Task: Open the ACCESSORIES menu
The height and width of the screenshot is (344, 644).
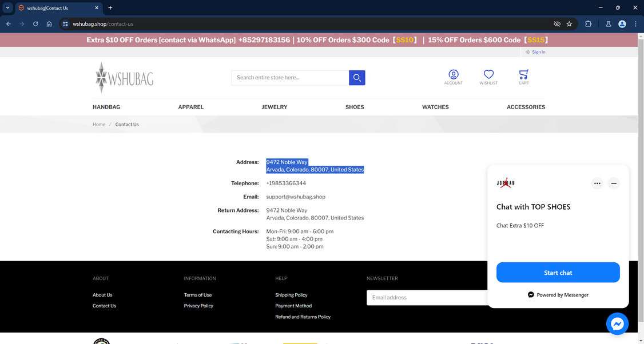Action: [x=526, y=107]
